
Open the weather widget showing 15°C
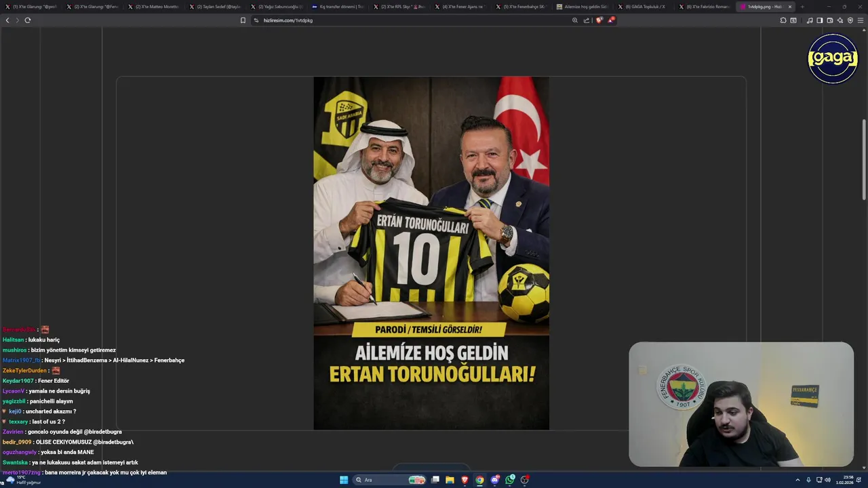(22, 480)
